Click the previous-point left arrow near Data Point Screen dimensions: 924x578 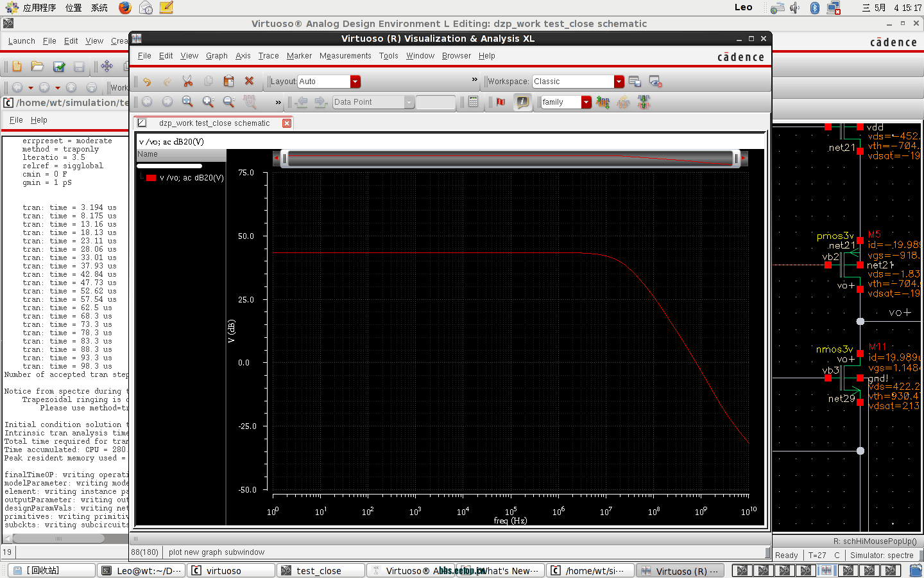[x=302, y=101]
